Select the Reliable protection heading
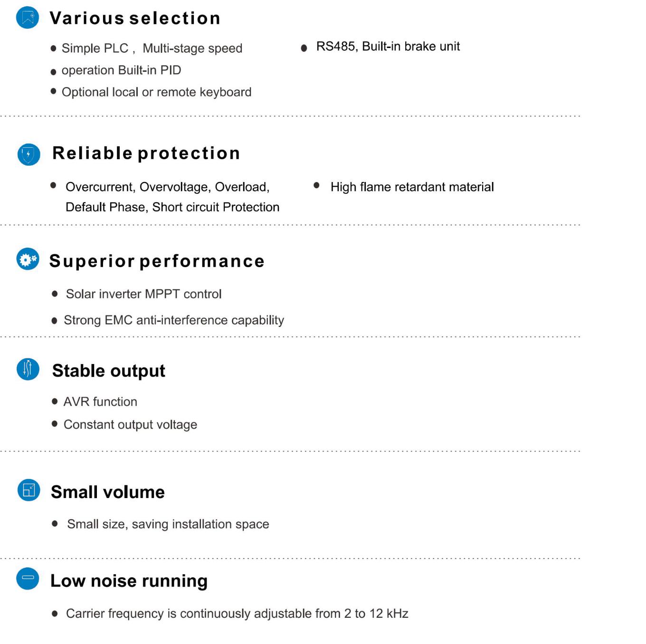The width and height of the screenshot is (646, 644). point(146,153)
